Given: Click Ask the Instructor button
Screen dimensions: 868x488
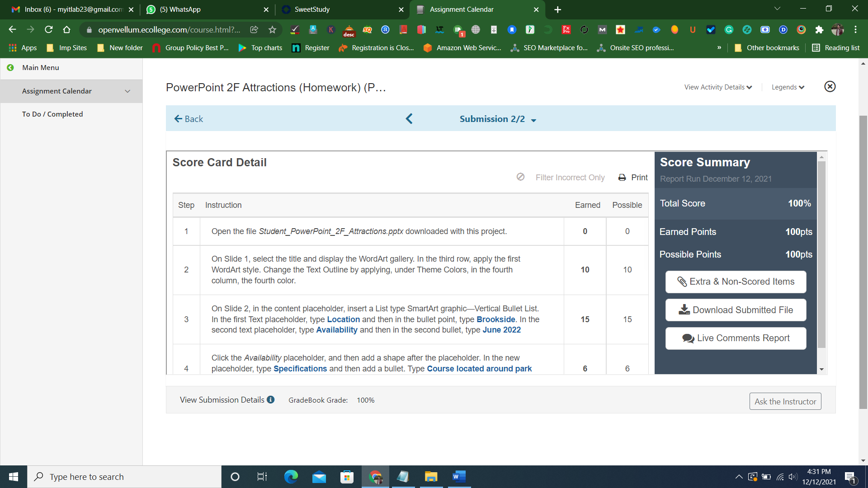Looking at the screenshot, I should click(x=785, y=401).
